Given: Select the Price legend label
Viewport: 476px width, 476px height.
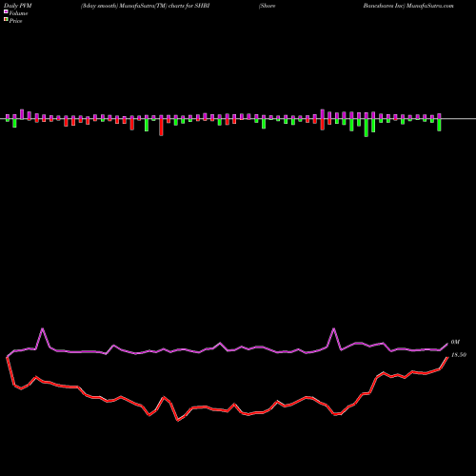Looking at the screenshot, I should 15,21.
